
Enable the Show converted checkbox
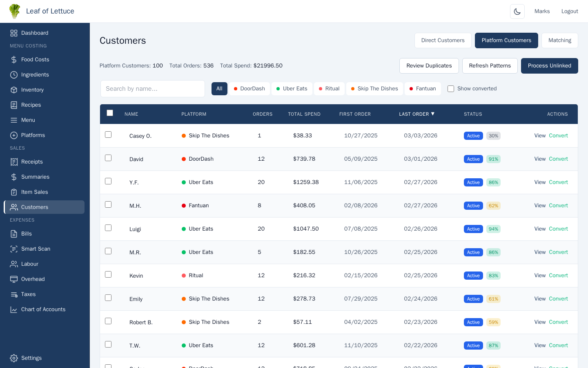click(x=450, y=88)
